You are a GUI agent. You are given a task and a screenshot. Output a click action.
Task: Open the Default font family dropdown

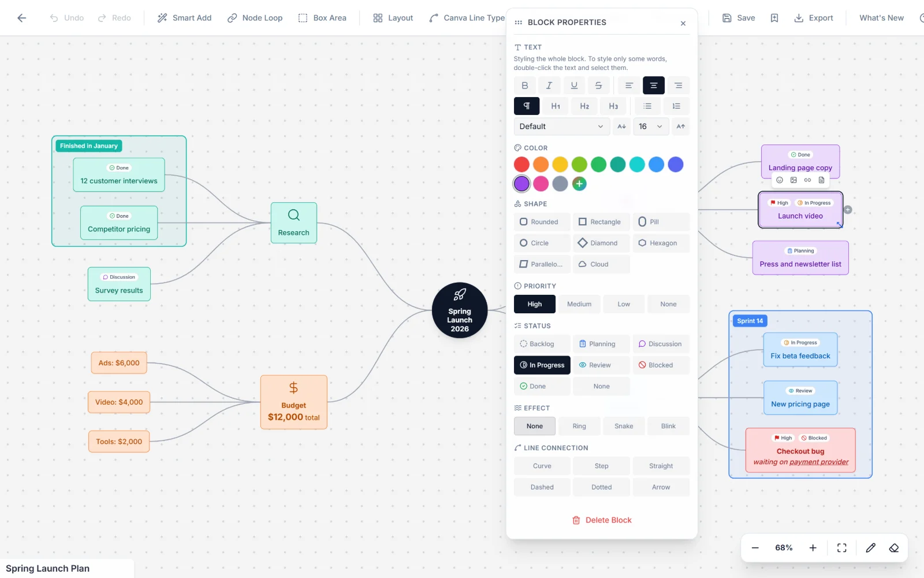point(561,127)
